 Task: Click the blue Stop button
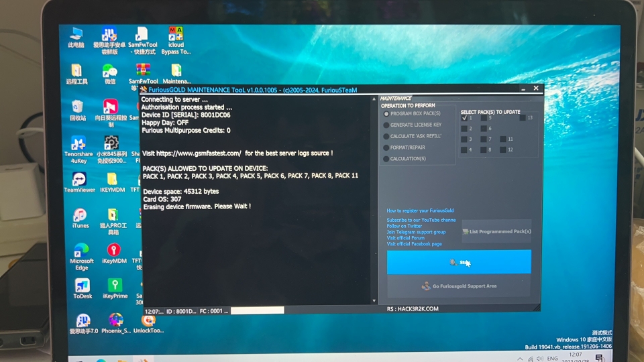pyautogui.click(x=459, y=262)
